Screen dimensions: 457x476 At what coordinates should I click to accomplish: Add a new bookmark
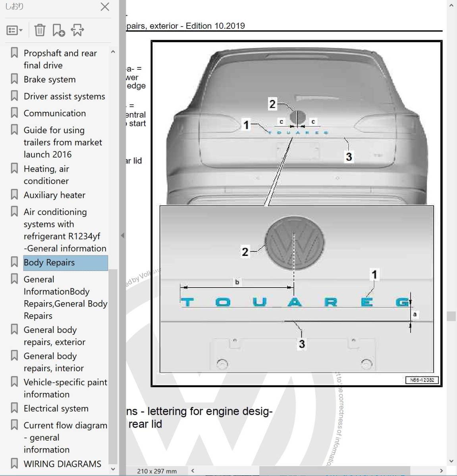pos(58,30)
